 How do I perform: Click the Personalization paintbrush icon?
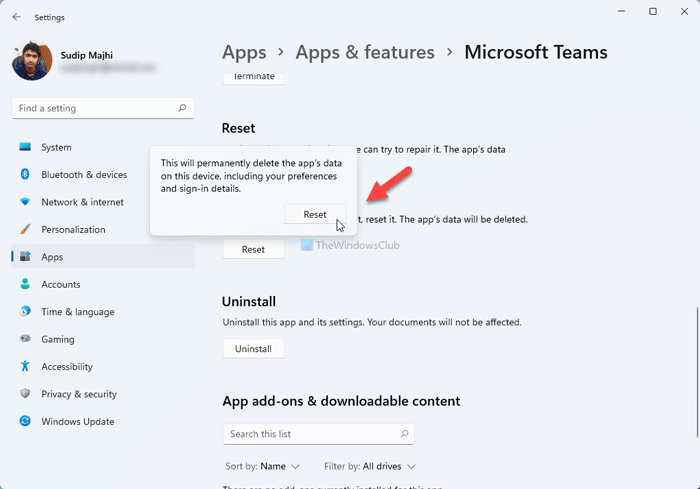point(26,229)
